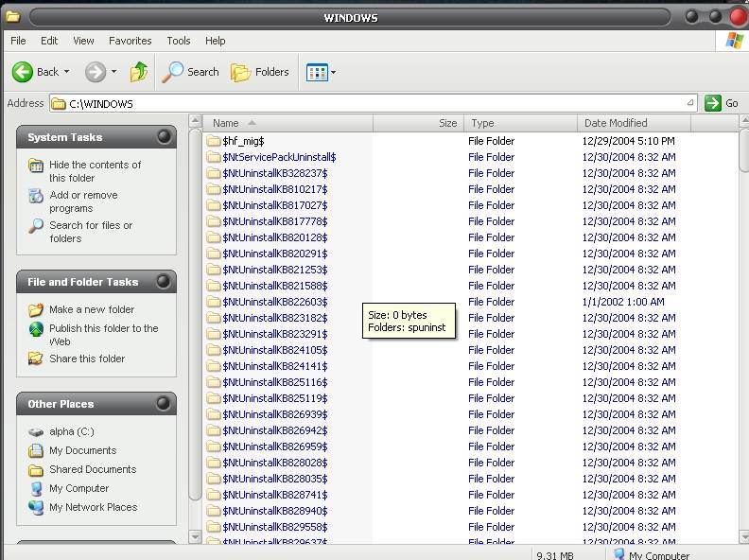749x560 pixels.
Task: Expand the Address bar dropdown list
Action: (x=690, y=103)
